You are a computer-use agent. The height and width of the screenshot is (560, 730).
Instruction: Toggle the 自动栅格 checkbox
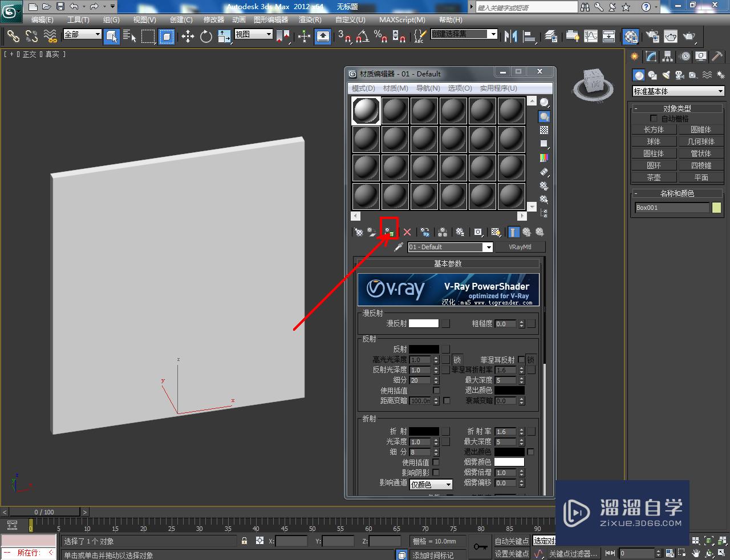coord(654,119)
